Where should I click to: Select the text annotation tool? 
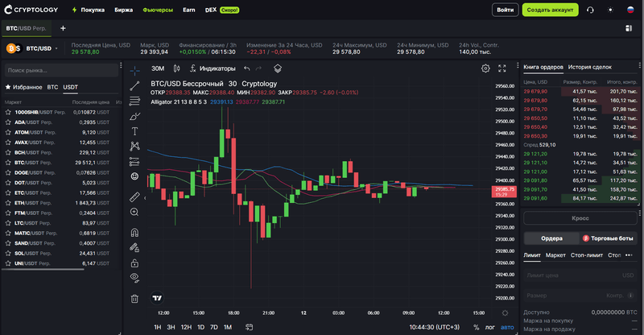[134, 131]
